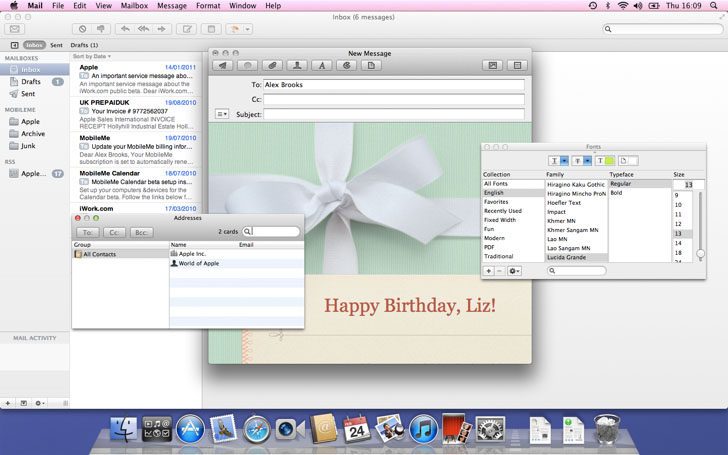Open the Junk folder under MobileMe
728x455 pixels.
point(35,145)
